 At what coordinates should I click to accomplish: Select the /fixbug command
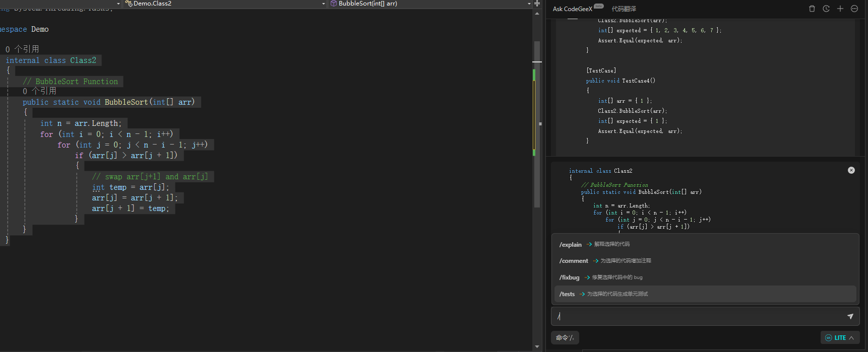(x=569, y=277)
